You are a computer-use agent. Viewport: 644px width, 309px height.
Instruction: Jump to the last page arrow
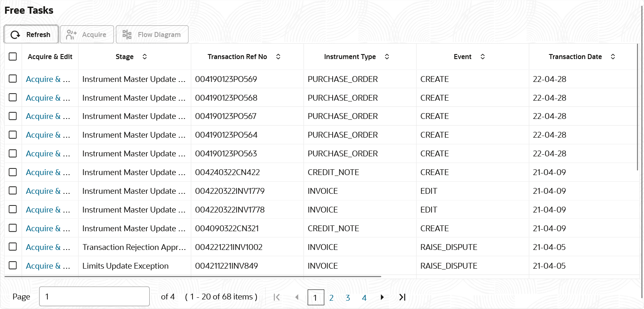point(402,297)
